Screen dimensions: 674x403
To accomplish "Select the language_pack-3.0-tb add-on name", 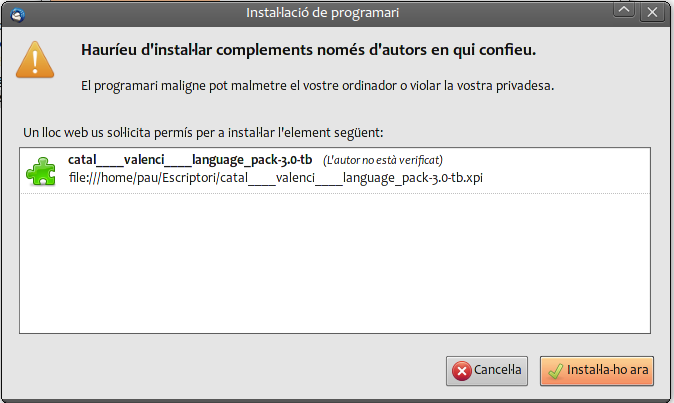I will point(190,160).
